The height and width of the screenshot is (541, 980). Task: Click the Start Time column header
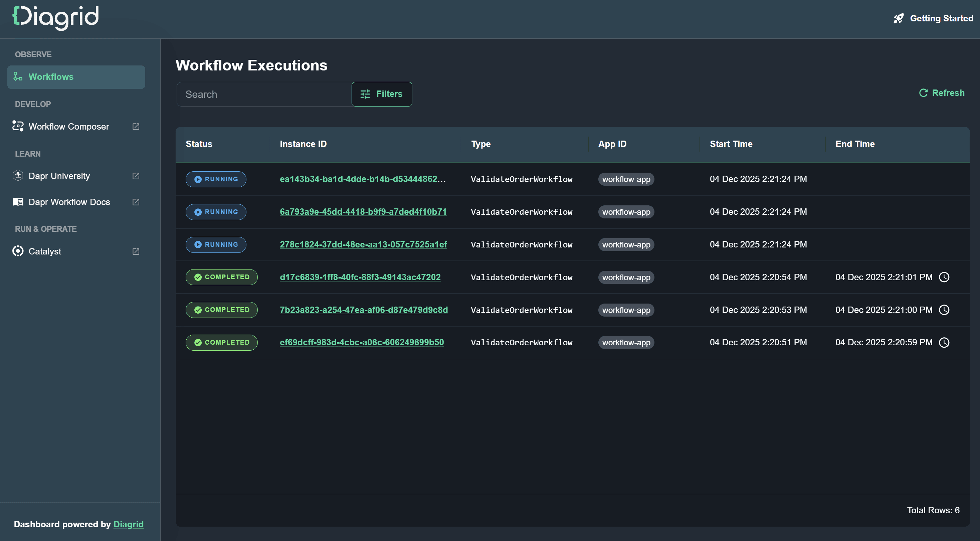pyautogui.click(x=731, y=144)
